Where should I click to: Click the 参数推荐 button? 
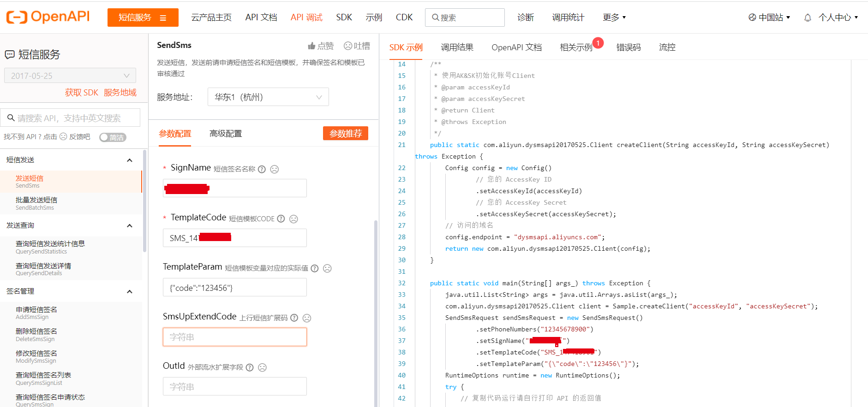tap(346, 134)
